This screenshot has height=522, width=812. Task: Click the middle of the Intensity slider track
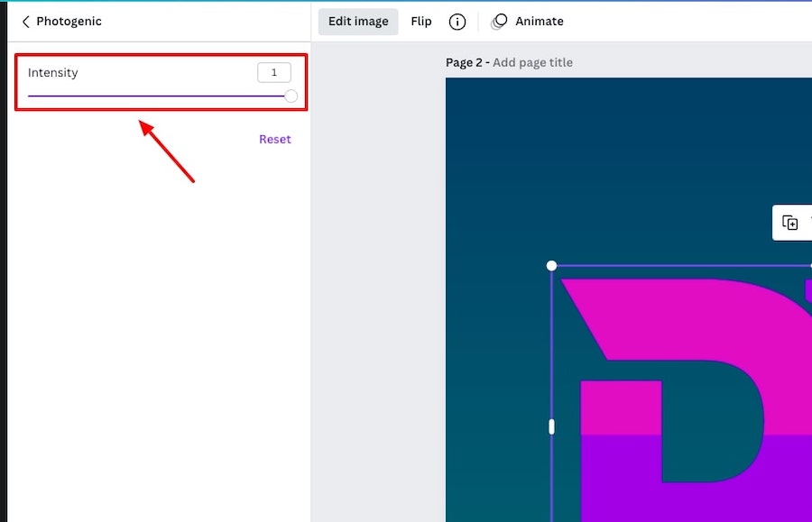click(159, 96)
